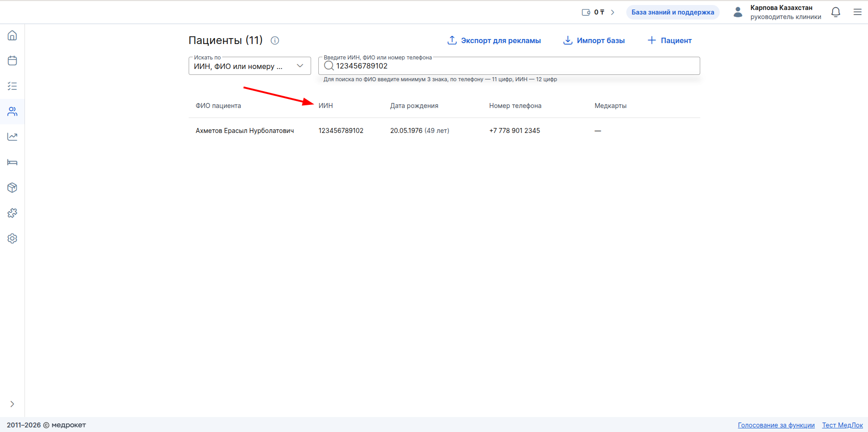868x432 pixels.
Task: Open the task checklist sidebar icon
Action: coord(12,86)
